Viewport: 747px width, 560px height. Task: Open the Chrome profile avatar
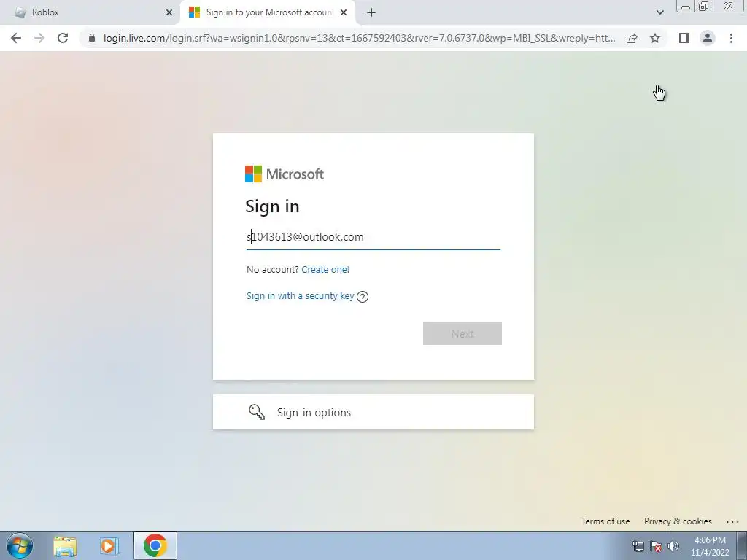[708, 38]
